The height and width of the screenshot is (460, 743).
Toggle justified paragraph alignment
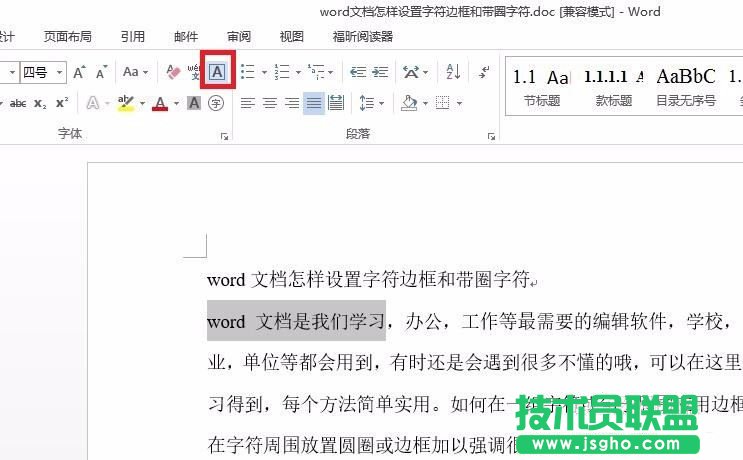click(314, 103)
